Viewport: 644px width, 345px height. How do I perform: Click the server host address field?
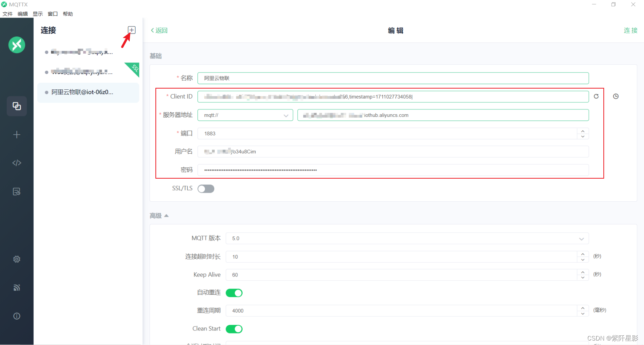pyautogui.click(x=443, y=115)
